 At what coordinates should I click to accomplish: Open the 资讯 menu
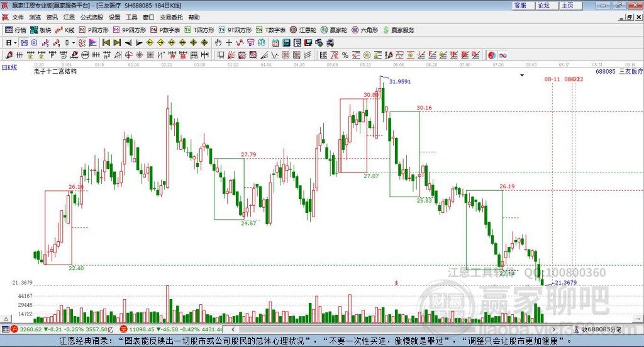[52, 17]
